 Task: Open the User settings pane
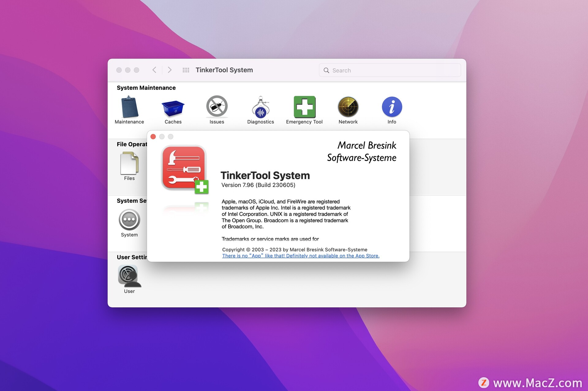point(129,279)
